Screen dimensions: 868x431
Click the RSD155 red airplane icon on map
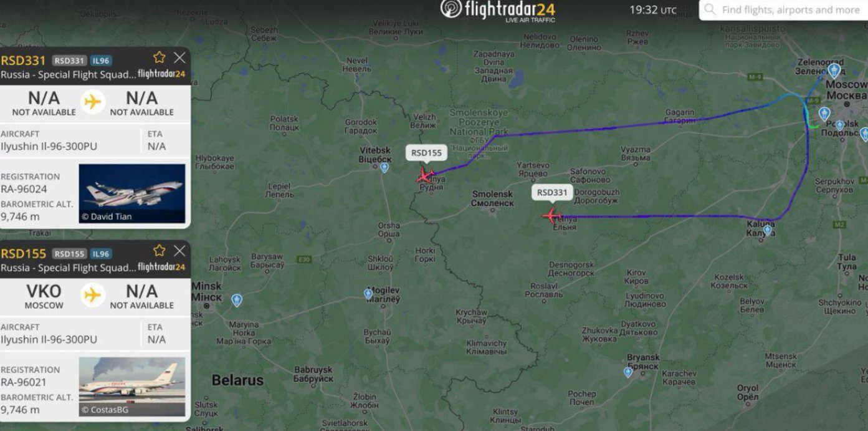pyautogui.click(x=425, y=176)
